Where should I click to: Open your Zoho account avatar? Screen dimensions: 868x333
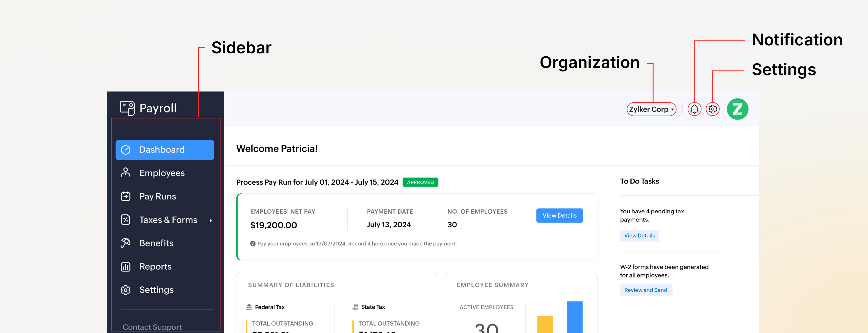click(x=738, y=109)
